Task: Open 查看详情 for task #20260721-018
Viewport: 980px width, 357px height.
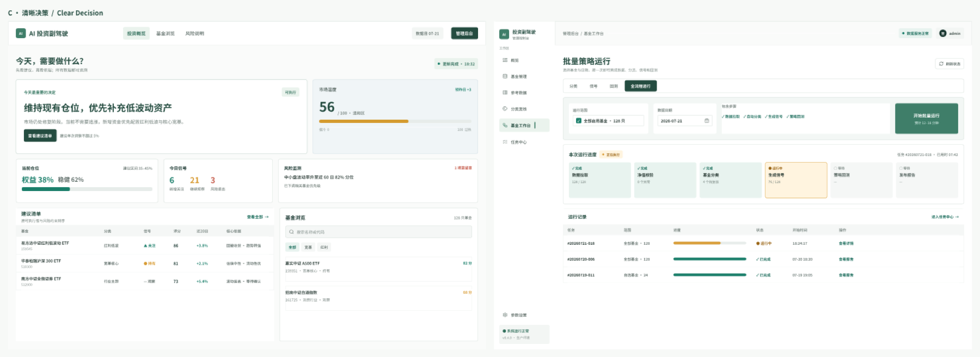Action: pos(846,243)
